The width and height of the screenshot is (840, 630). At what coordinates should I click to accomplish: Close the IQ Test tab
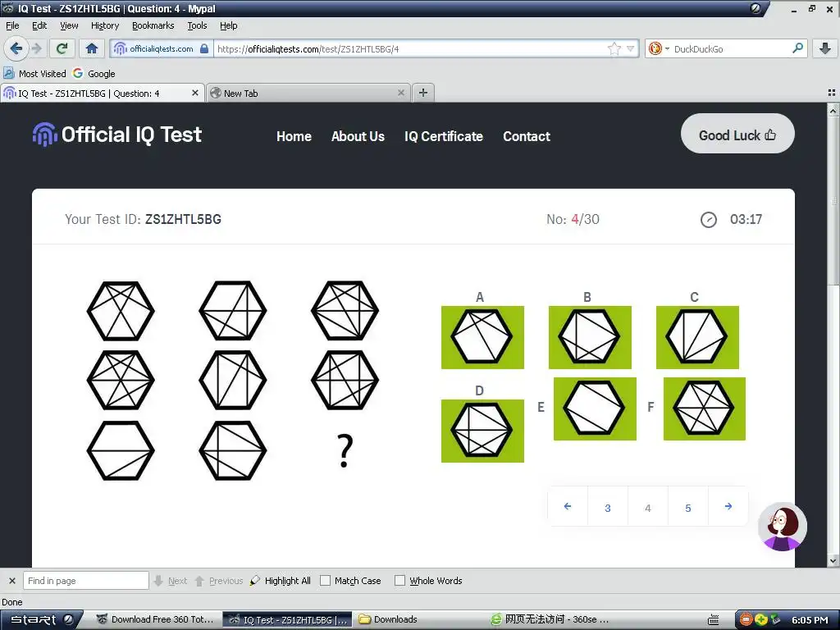tap(195, 93)
